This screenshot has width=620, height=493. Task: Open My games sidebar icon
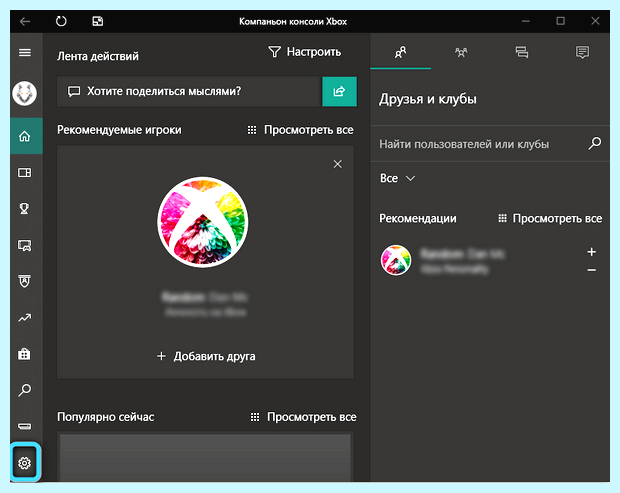click(25, 172)
